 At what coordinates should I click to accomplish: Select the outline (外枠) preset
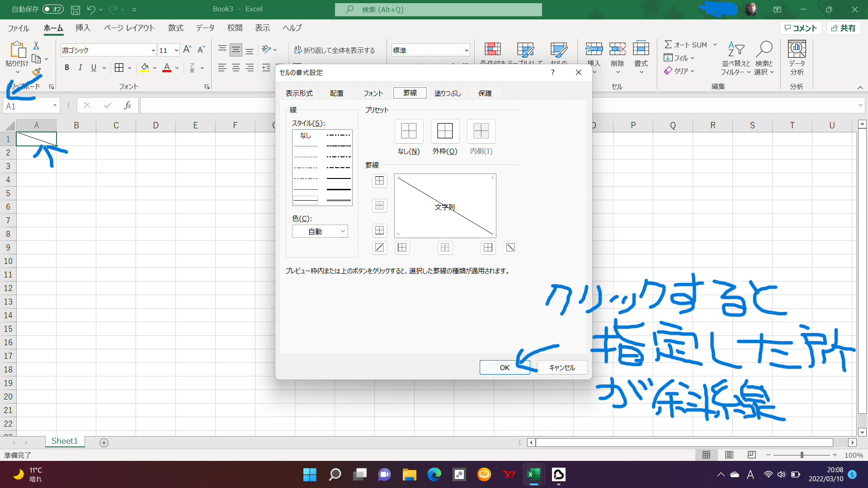(445, 131)
